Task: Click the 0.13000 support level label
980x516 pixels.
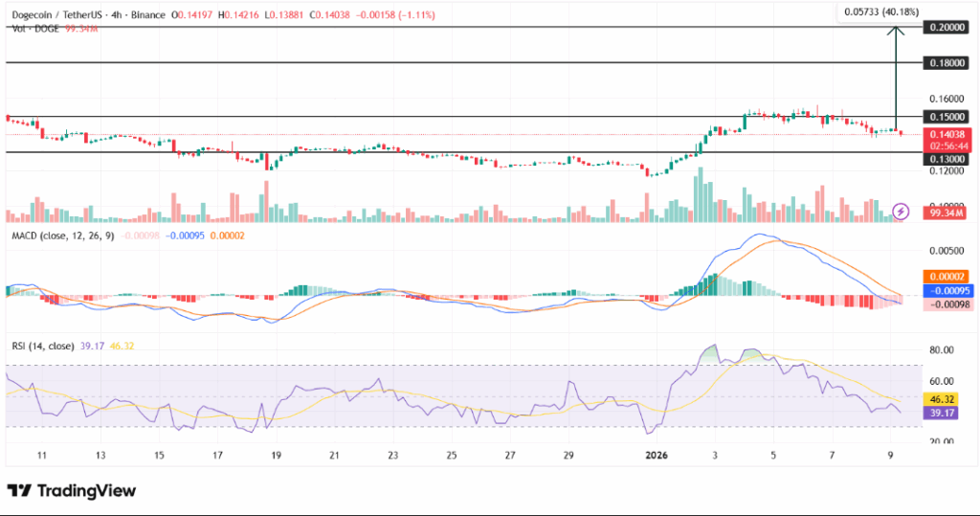Action: pos(948,159)
